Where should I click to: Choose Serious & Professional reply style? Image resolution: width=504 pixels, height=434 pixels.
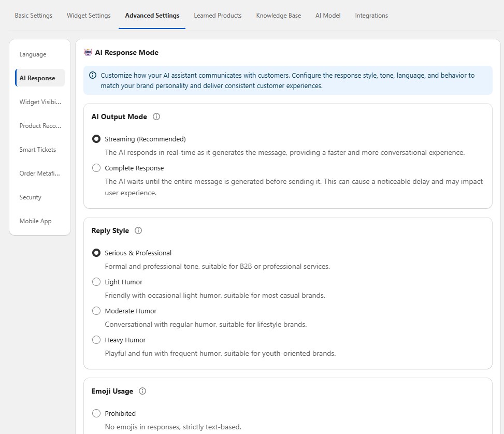(x=96, y=253)
